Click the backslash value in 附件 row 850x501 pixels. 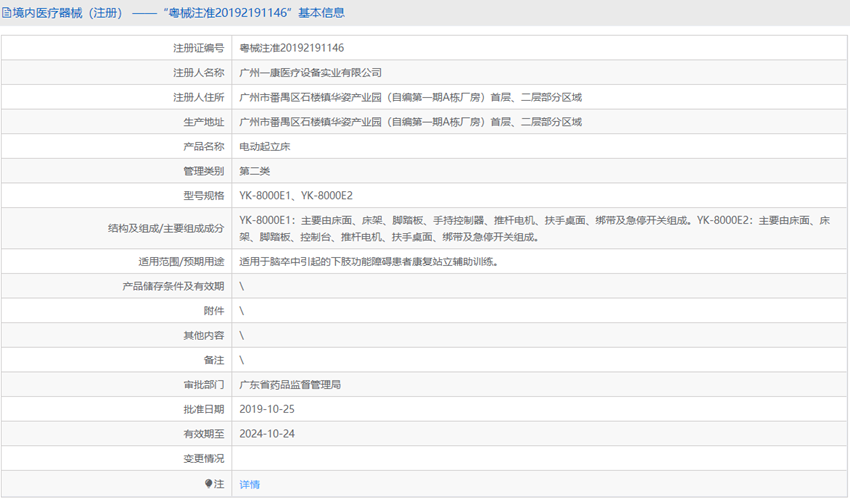(242, 311)
